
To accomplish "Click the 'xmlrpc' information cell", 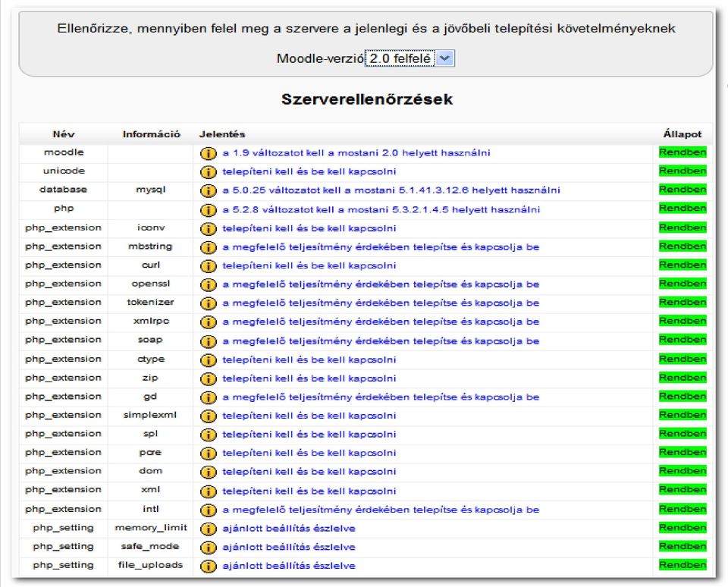I will pyautogui.click(x=152, y=321).
